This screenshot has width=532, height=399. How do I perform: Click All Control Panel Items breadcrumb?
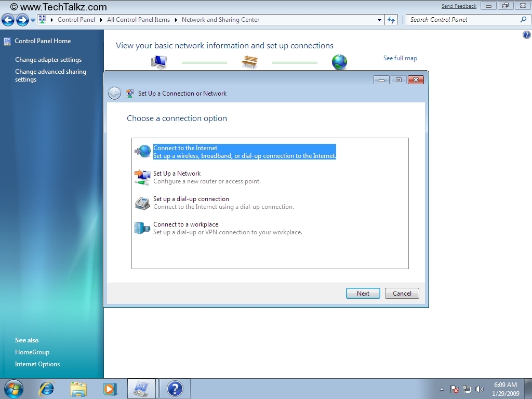click(x=138, y=20)
